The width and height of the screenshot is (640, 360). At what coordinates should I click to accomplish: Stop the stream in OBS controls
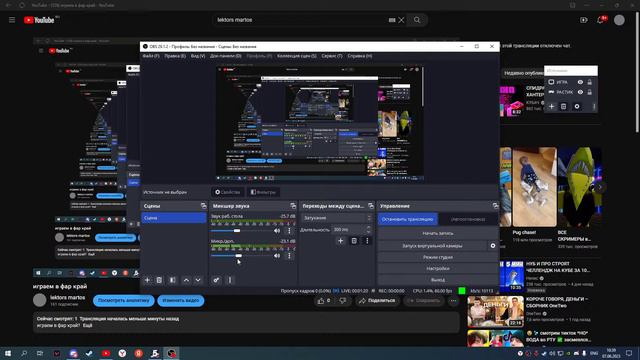point(407,219)
